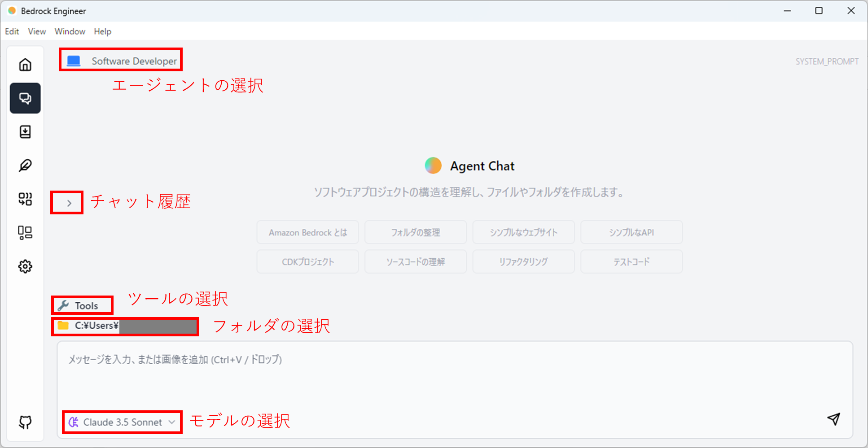Pick the 'リファクタリング' suggestion

(x=523, y=261)
